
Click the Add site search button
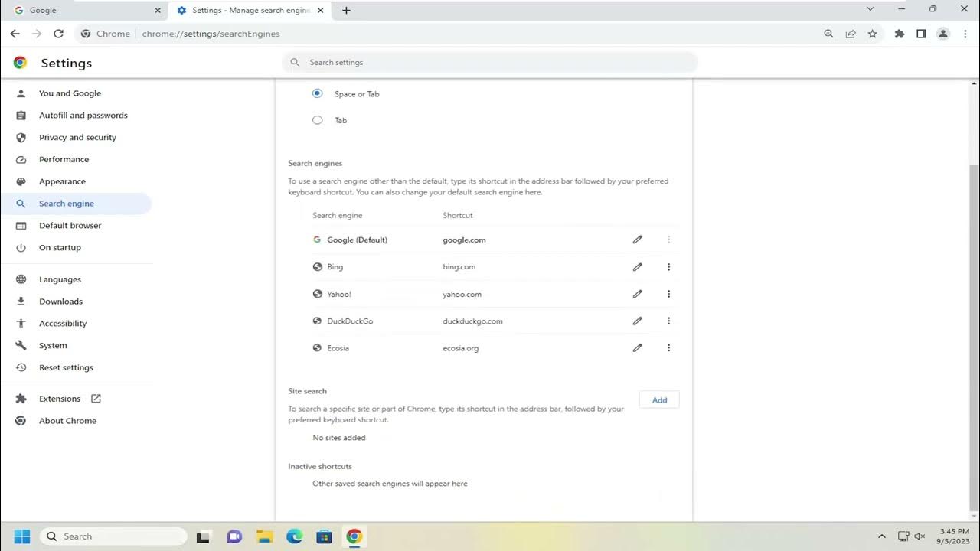pos(659,400)
